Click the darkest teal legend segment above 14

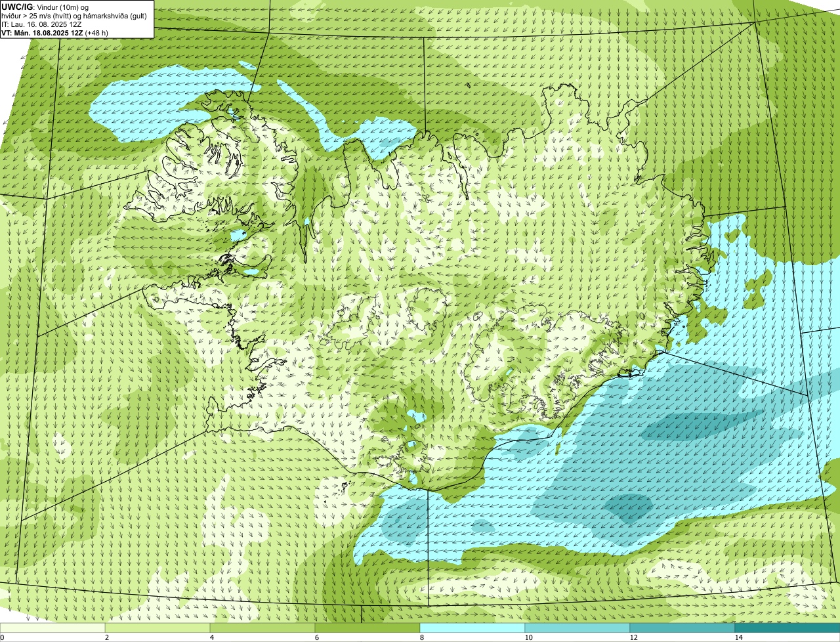pos(787,628)
